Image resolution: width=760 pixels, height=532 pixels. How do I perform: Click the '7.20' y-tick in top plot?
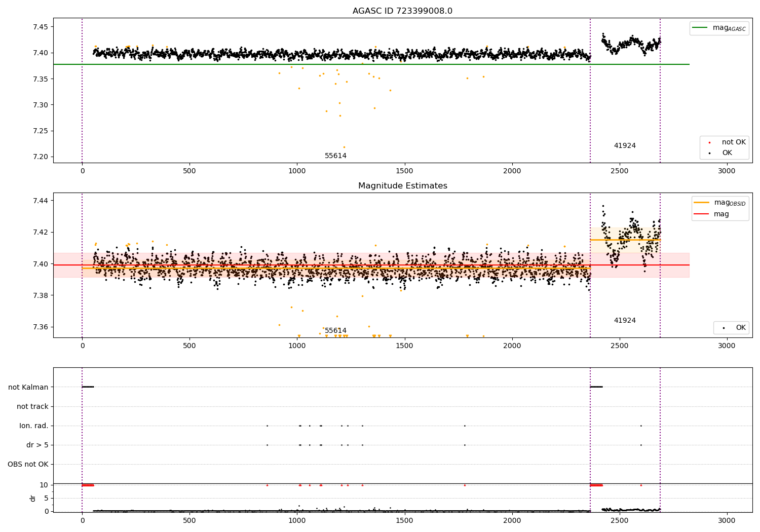click(x=41, y=157)
